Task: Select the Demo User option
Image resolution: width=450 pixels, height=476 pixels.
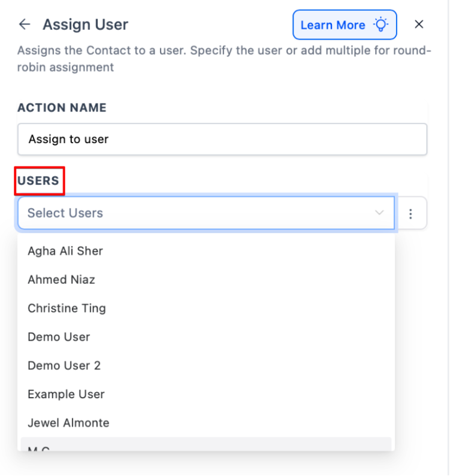Action: click(59, 337)
